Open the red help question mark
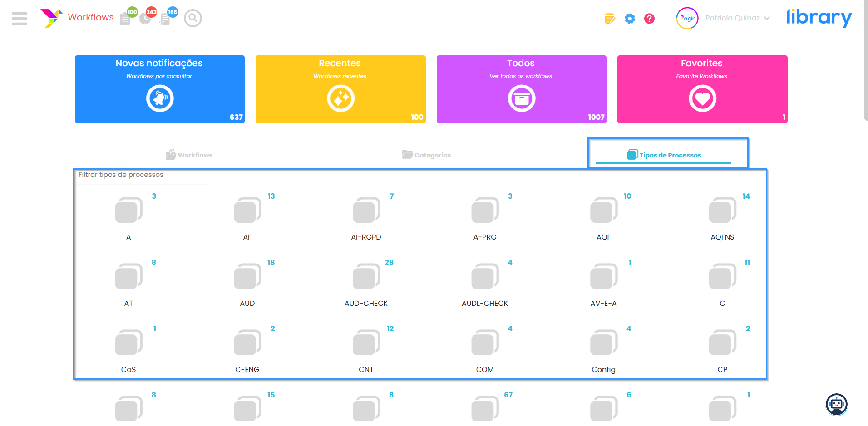The width and height of the screenshot is (868, 426). [649, 19]
